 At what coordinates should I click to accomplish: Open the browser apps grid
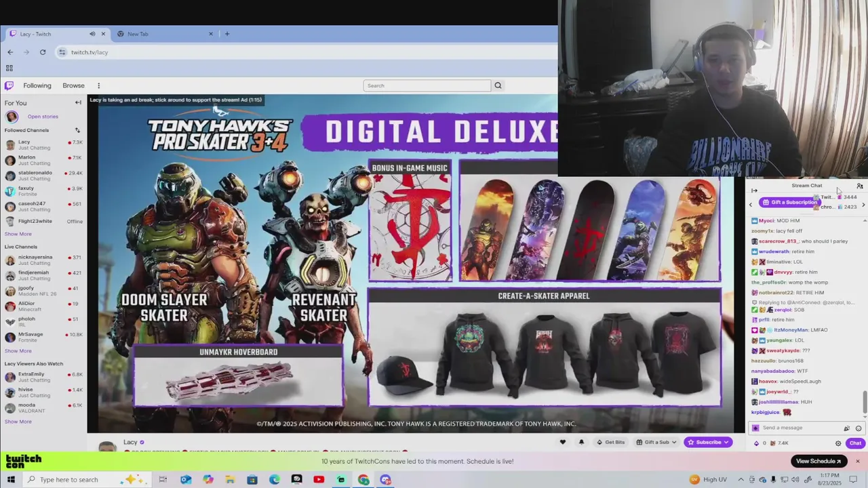coord(9,68)
